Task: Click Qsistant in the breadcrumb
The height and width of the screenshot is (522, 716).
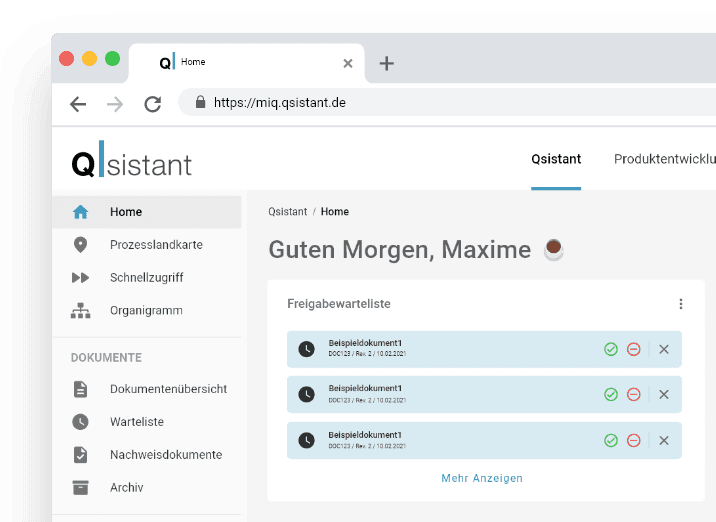Action: (x=288, y=212)
